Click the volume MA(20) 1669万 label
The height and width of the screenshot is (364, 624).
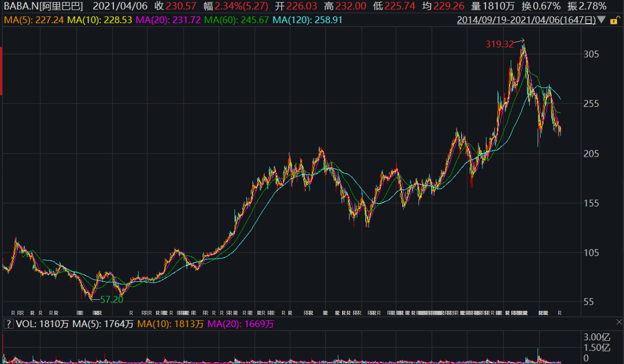[x=240, y=324]
